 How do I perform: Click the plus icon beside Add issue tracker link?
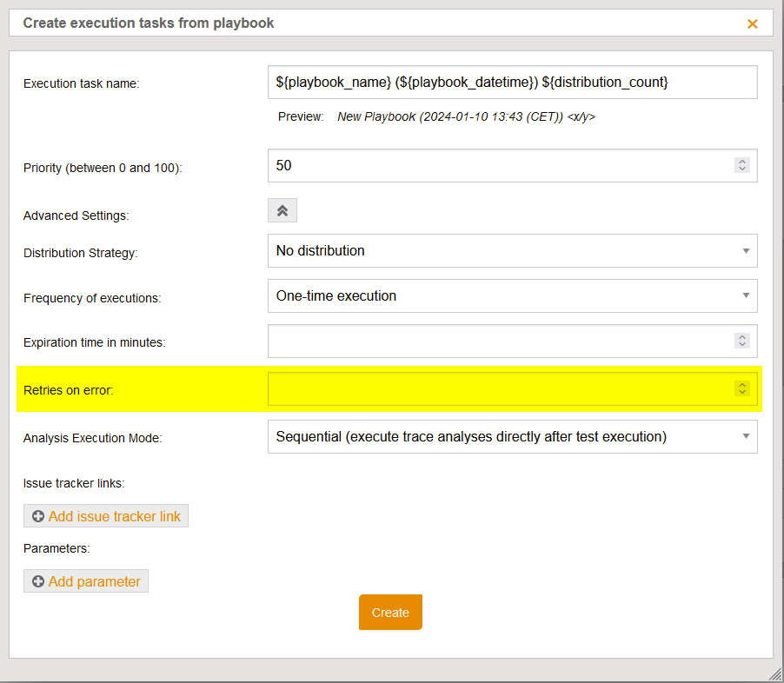point(38,515)
